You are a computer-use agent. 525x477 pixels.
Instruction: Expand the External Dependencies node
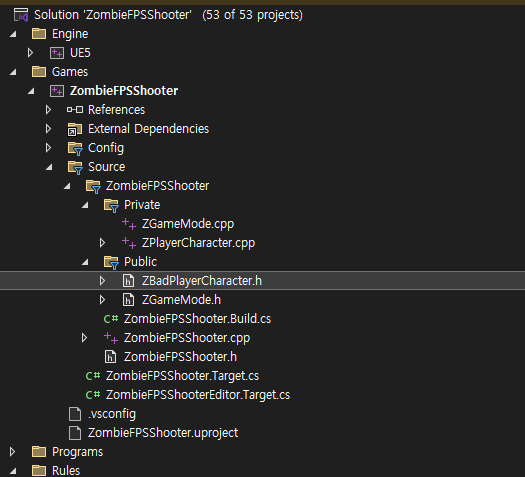(49, 129)
